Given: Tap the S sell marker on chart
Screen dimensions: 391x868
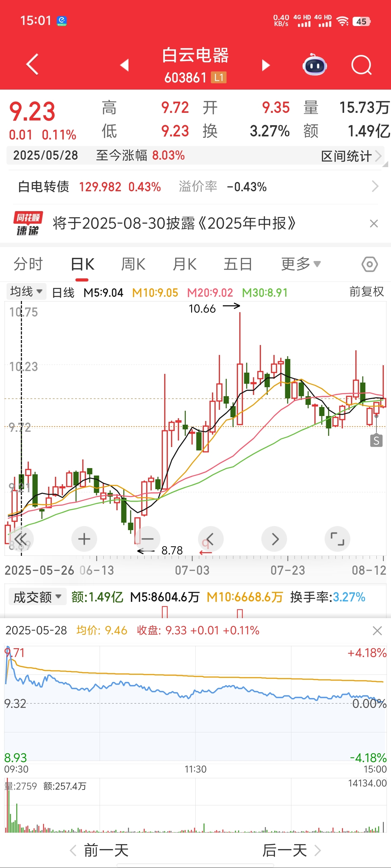Looking at the screenshot, I should point(376,441).
